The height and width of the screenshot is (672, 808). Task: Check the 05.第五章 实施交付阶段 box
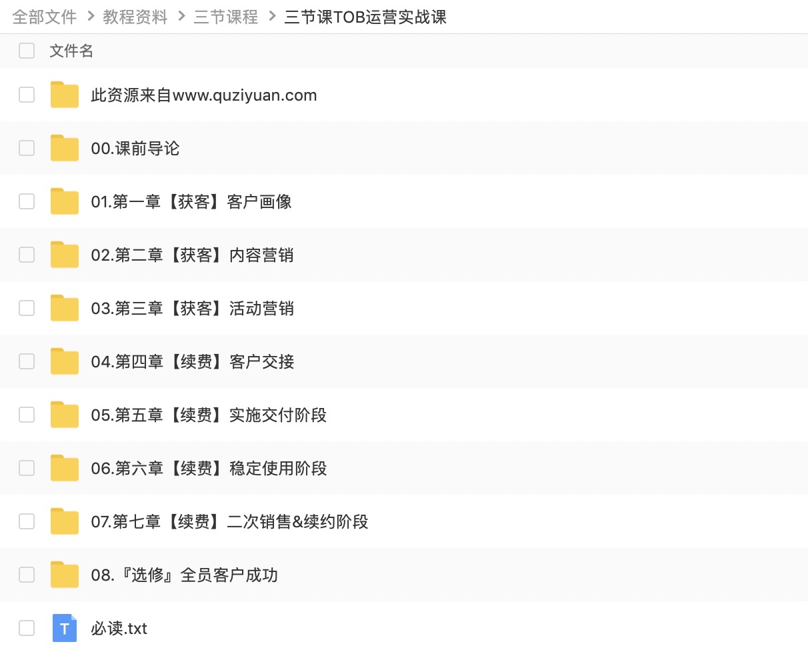click(x=27, y=415)
